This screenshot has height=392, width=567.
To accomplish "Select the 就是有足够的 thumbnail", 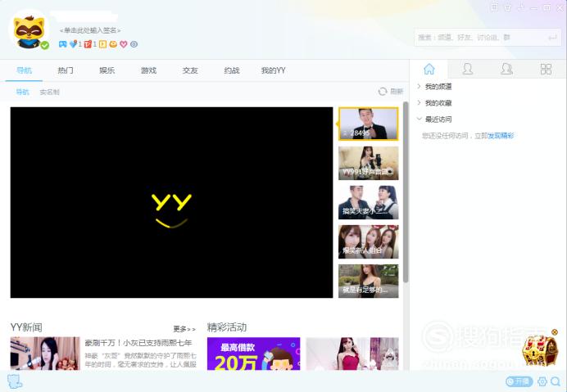I will point(369,281).
